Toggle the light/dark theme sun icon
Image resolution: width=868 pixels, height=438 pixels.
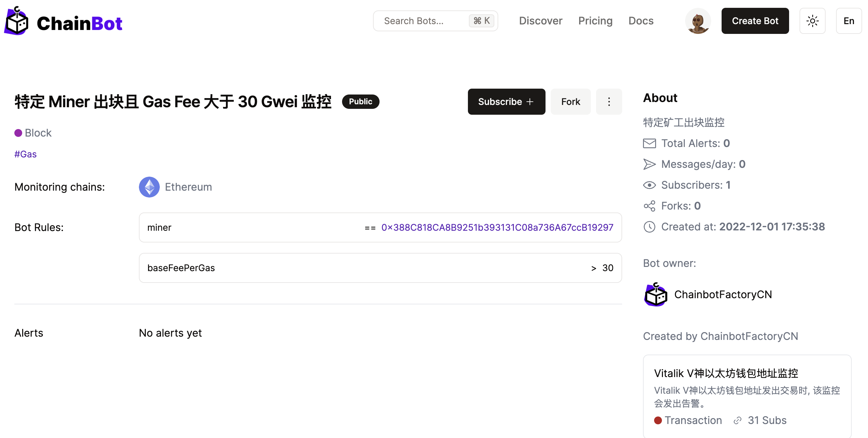812,21
